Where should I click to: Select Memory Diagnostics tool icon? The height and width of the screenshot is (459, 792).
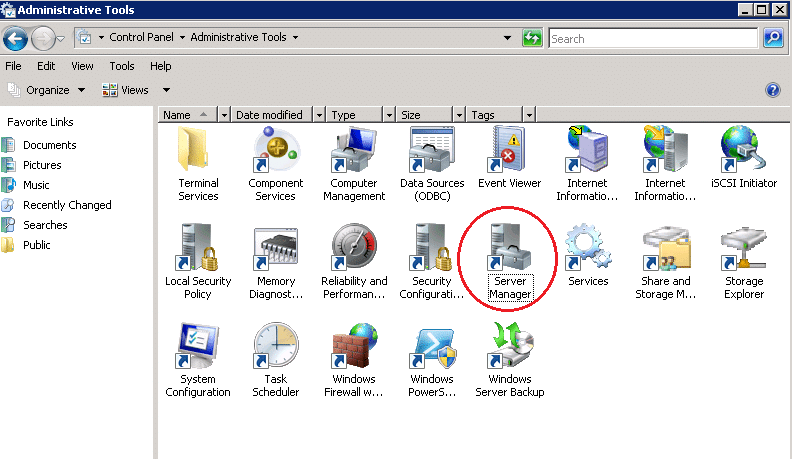tap(276, 262)
